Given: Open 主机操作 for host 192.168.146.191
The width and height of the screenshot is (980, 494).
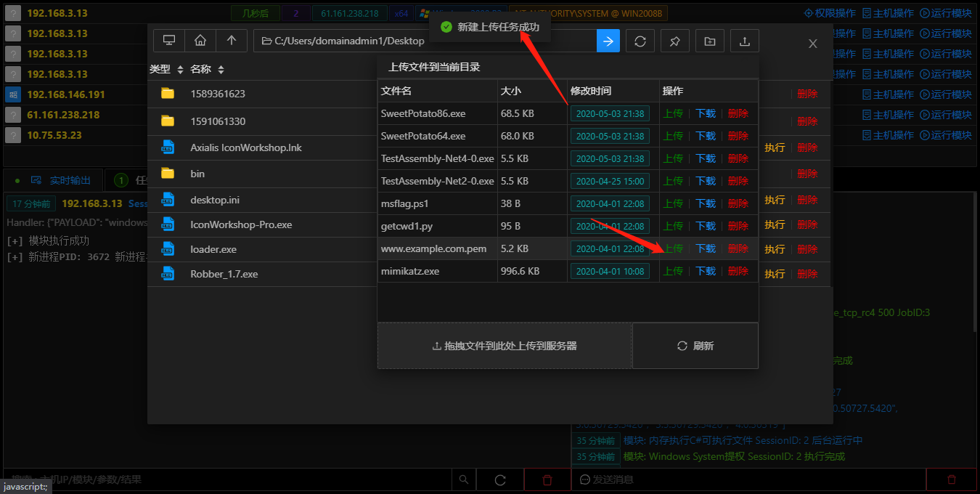Looking at the screenshot, I should pyautogui.click(x=888, y=94).
